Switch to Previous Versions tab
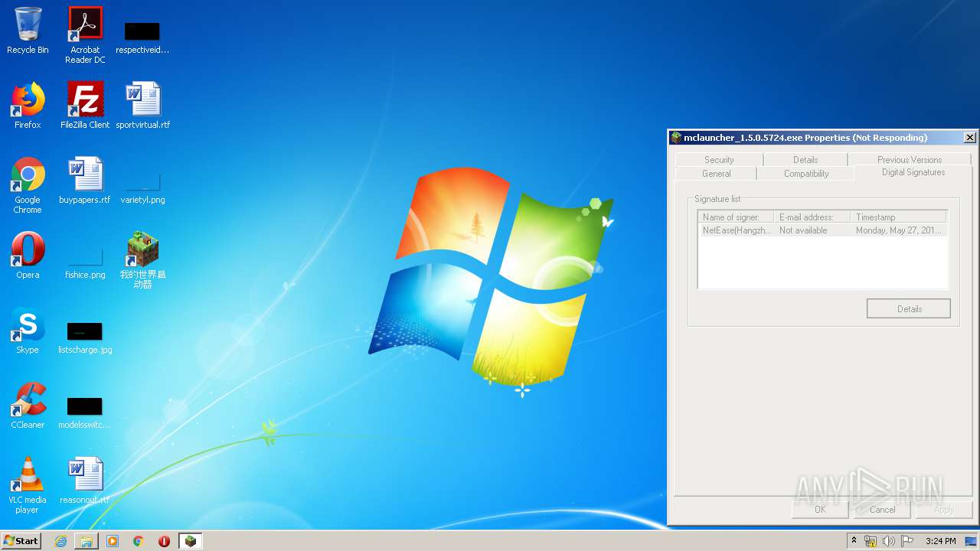The image size is (980, 551). (910, 160)
